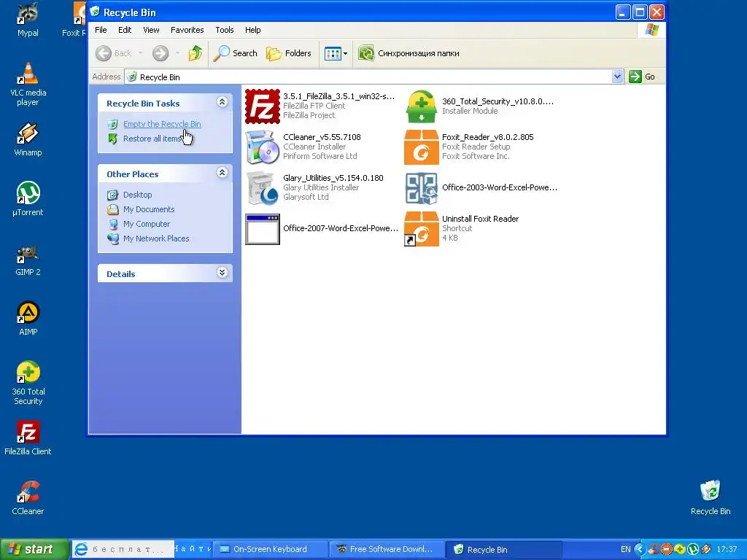Select the µTorrent desktop icon
The image size is (747, 560).
coord(28,198)
